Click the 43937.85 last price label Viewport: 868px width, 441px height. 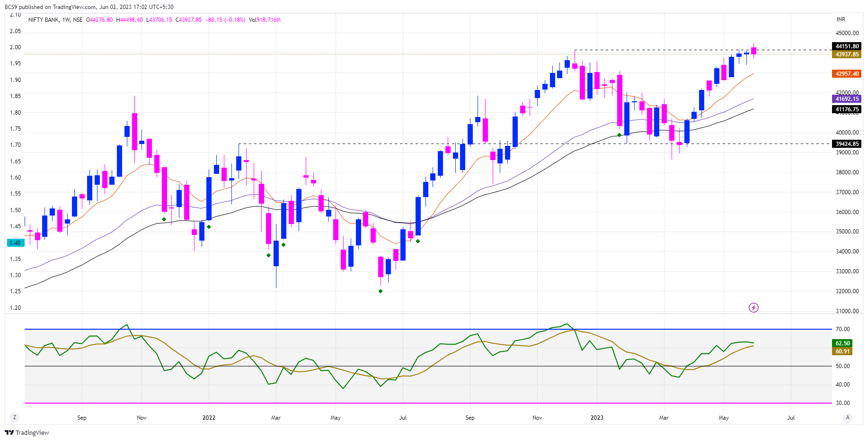(x=848, y=55)
